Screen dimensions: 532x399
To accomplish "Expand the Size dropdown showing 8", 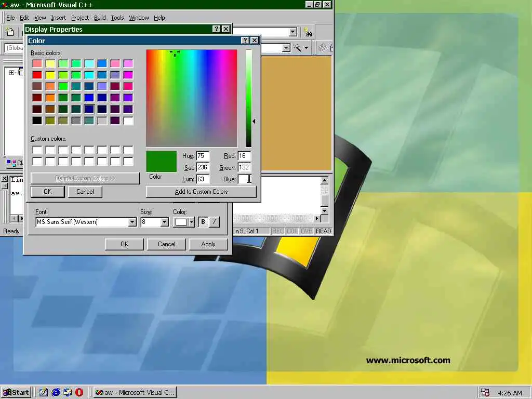I will (x=164, y=222).
